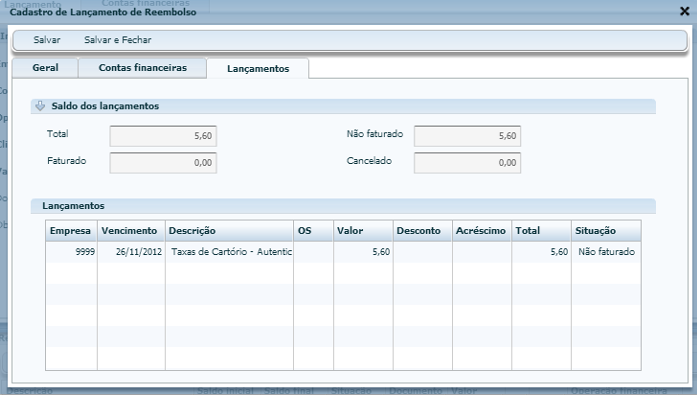
Task: Click the Valor column header
Action: (363, 231)
